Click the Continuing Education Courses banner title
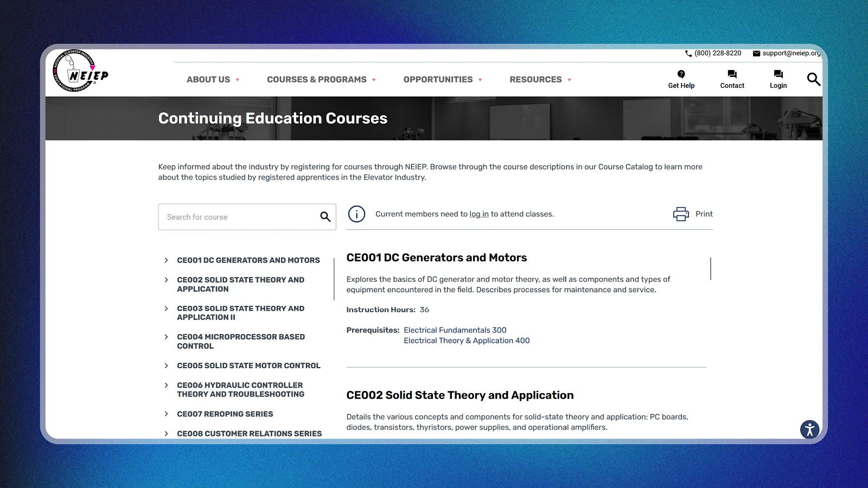 pyautogui.click(x=273, y=118)
